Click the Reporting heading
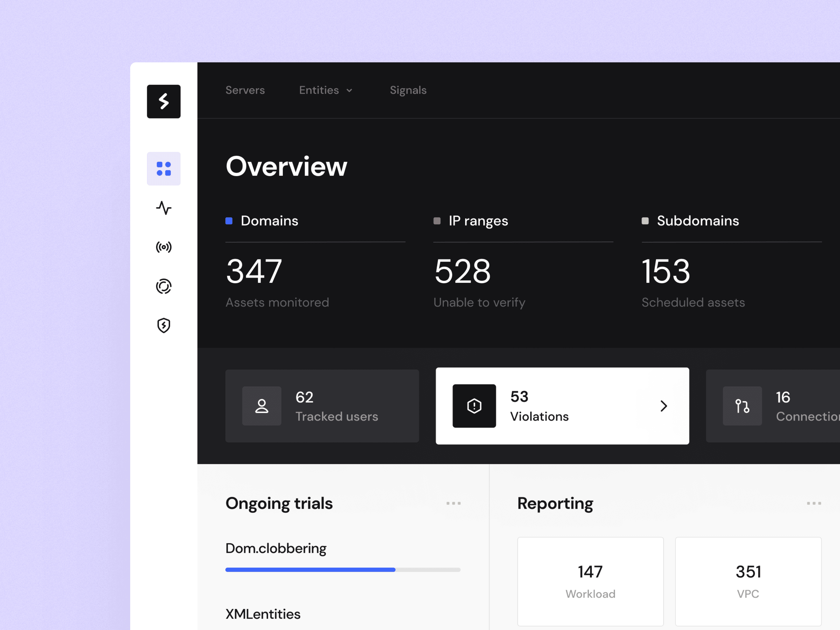The width and height of the screenshot is (840, 630). (555, 504)
